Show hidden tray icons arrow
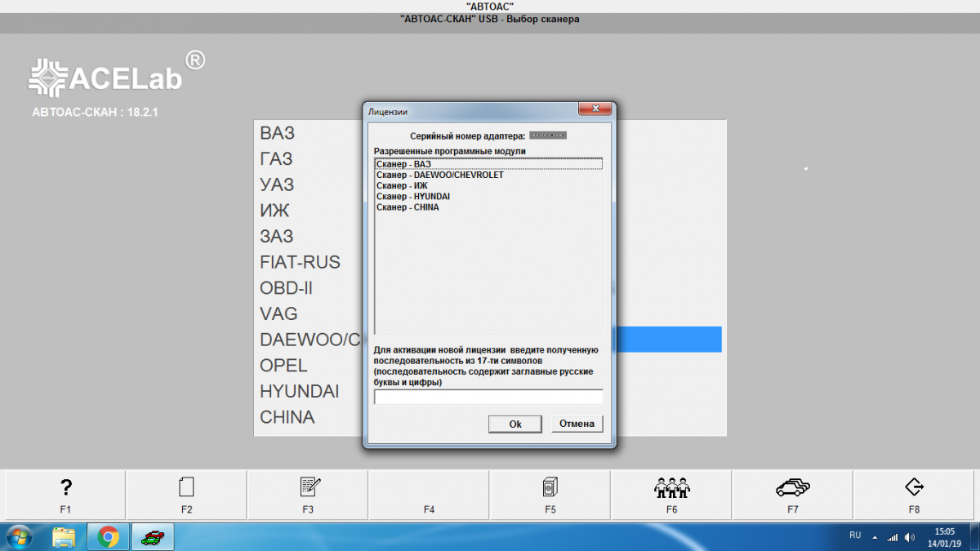Viewport: 980px width, 551px height. [x=875, y=537]
